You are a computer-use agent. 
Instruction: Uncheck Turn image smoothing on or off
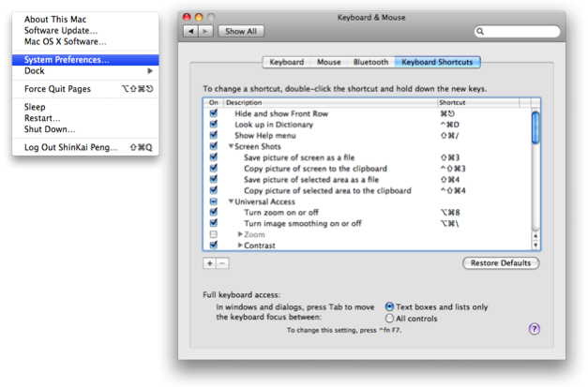tap(214, 223)
